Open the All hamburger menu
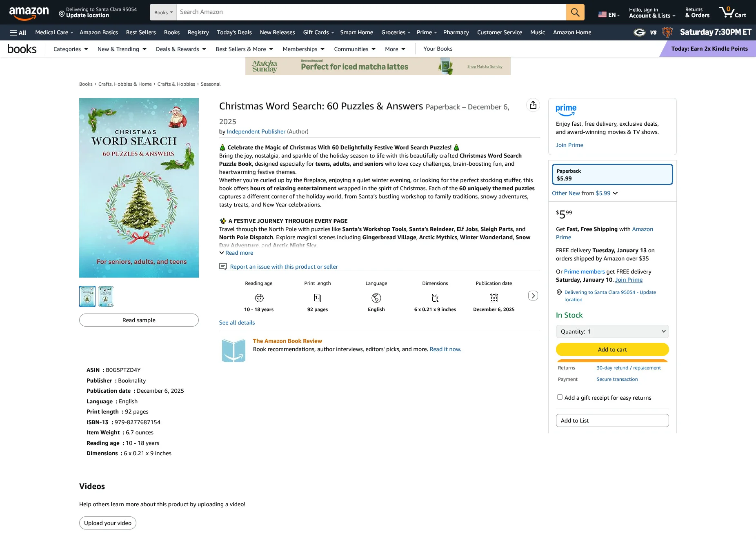 [x=18, y=33]
